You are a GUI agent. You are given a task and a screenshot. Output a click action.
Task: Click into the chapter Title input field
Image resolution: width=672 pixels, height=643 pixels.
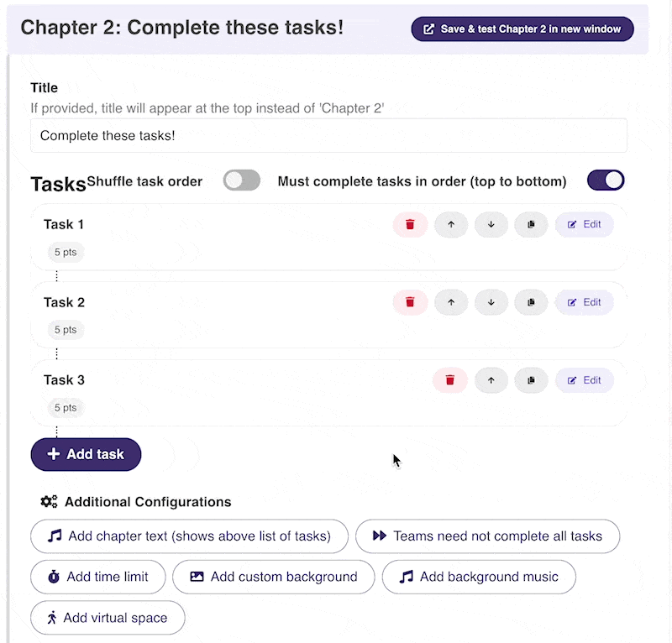pyautogui.click(x=328, y=136)
